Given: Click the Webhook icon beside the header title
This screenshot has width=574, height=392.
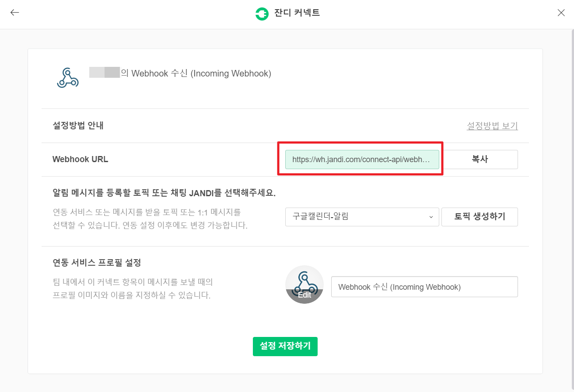Looking at the screenshot, I should point(68,78).
